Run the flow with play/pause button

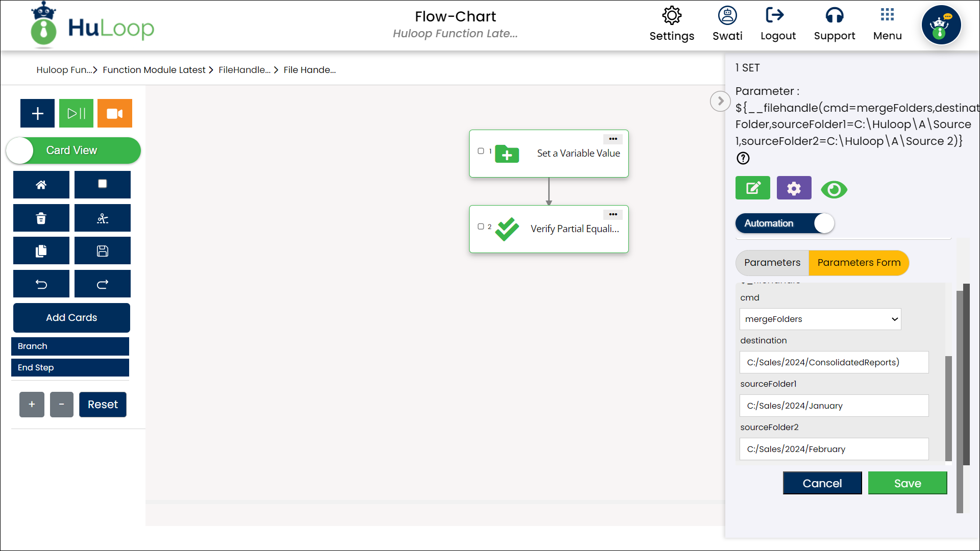[x=76, y=113]
